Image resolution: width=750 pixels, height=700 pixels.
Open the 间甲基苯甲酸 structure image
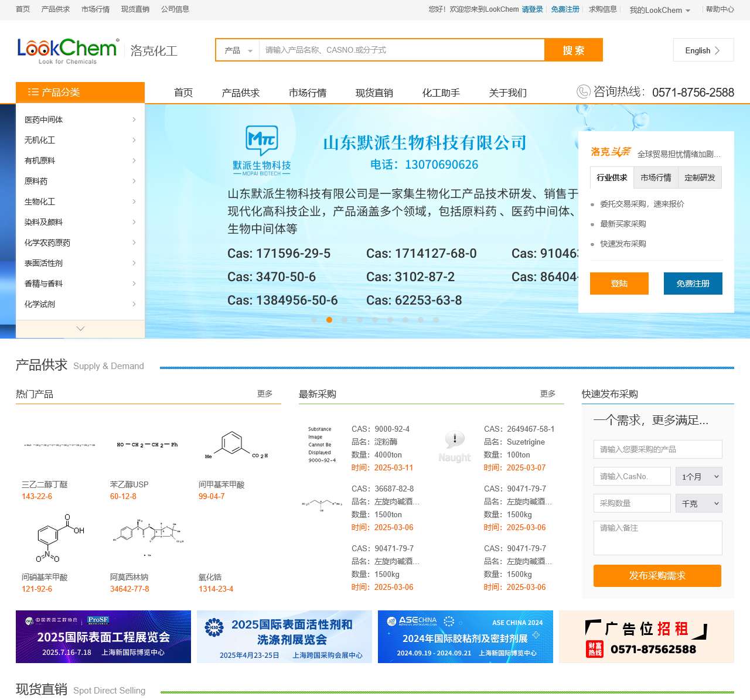tap(237, 445)
